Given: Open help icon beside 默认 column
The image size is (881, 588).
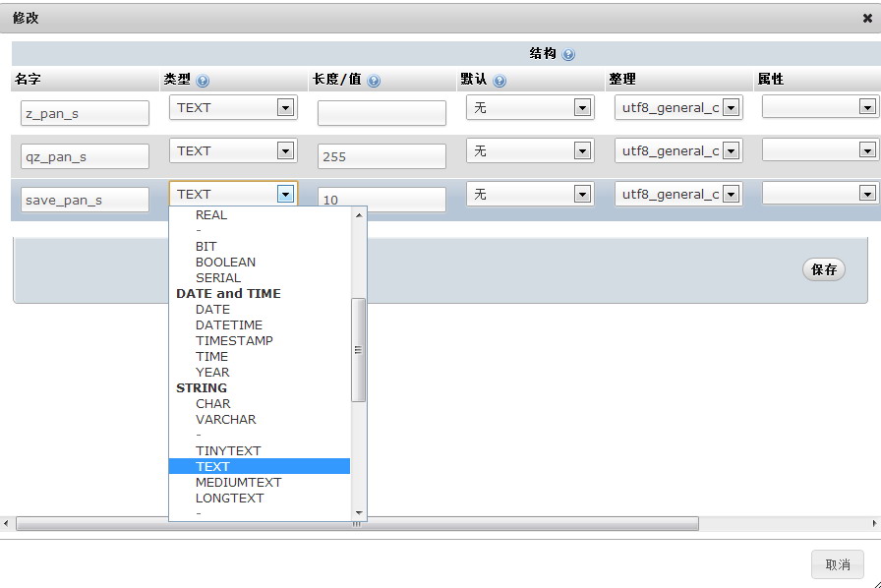Looking at the screenshot, I should click(x=500, y=80).
